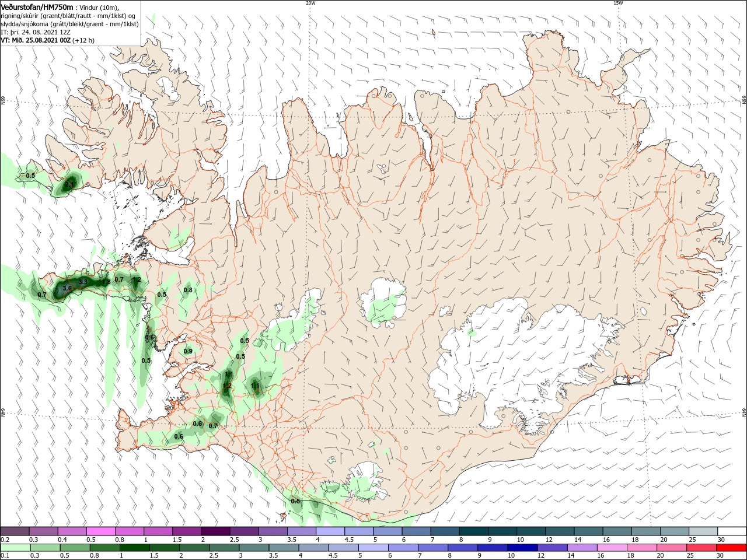
Task: Click the 30 label under the top row
Action: point(721,540)
